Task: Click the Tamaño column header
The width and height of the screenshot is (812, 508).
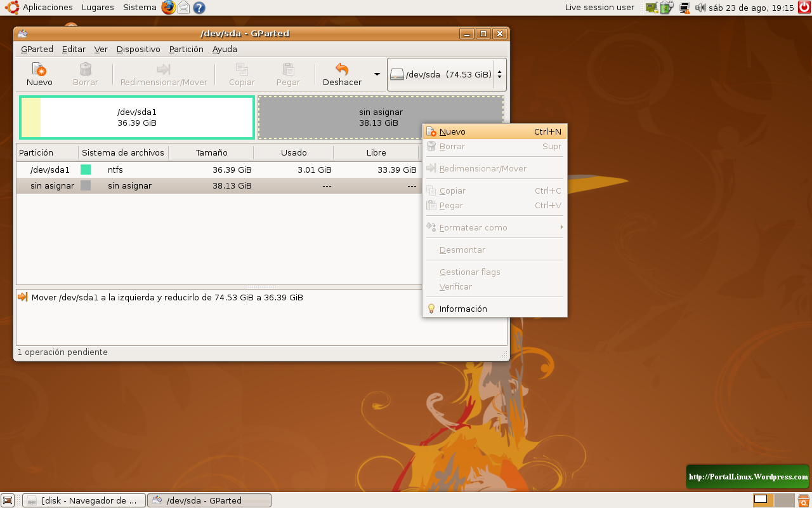Action: [211, 153]
